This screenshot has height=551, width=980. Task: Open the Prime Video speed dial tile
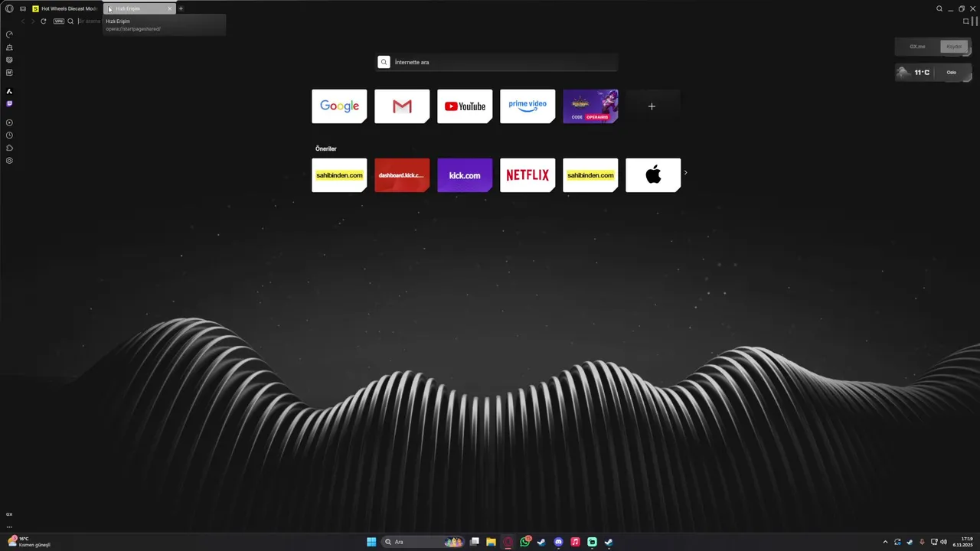coord(528,106)
